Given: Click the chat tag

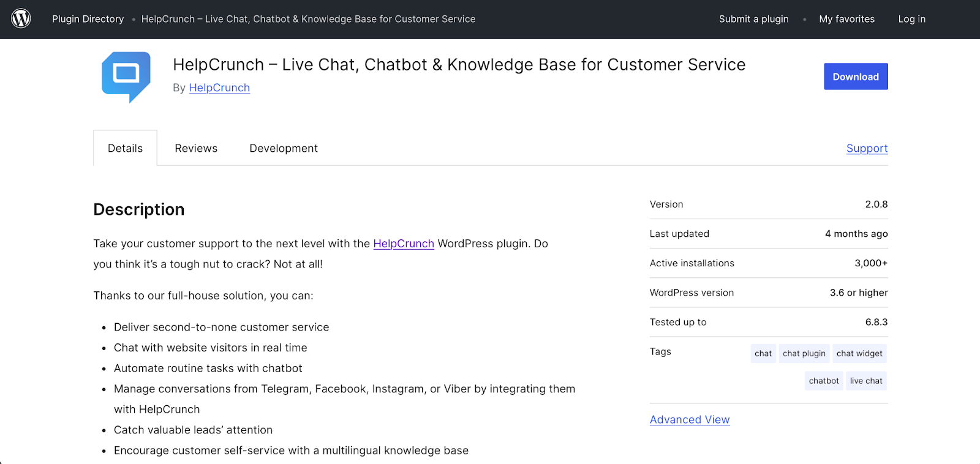Looking at the screenshot, I should (x=763, y=353).
